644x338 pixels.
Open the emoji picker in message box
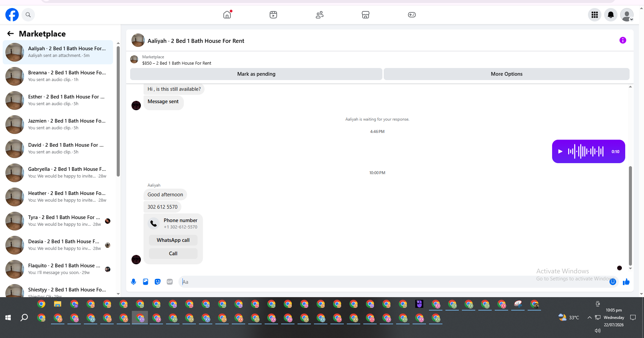coord(613,282)
